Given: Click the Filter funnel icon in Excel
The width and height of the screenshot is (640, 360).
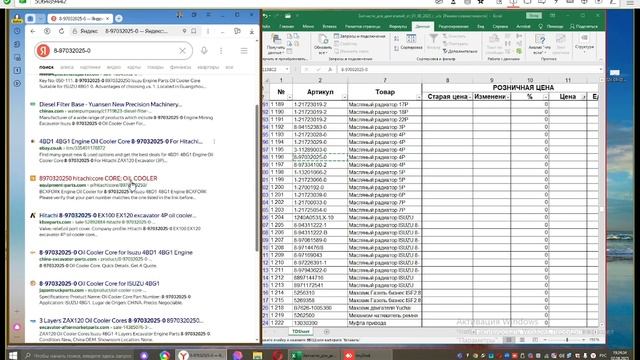Looking at the screenshot, I should [433, 42].
